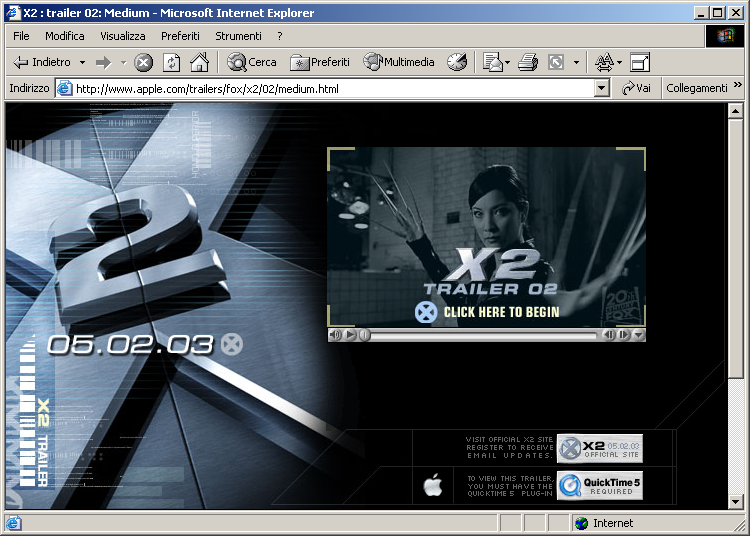Screen dimensions: 750x536
Task: Click the trailer video thumbnail
Action: 486,237
